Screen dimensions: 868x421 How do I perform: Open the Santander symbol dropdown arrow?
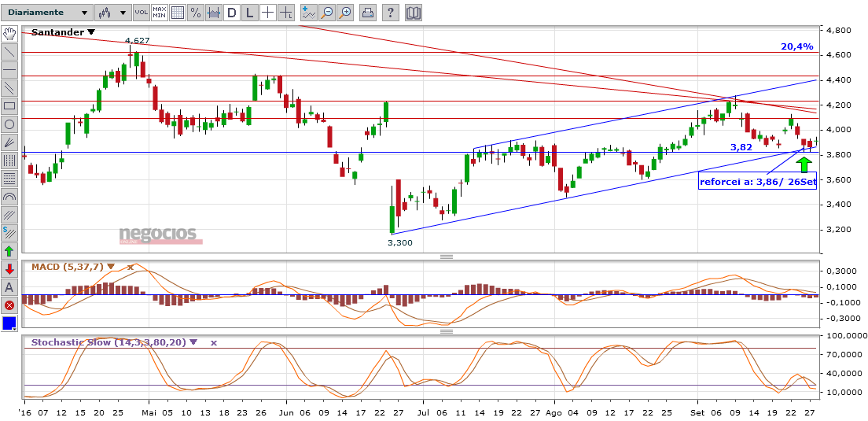point(90,32)
